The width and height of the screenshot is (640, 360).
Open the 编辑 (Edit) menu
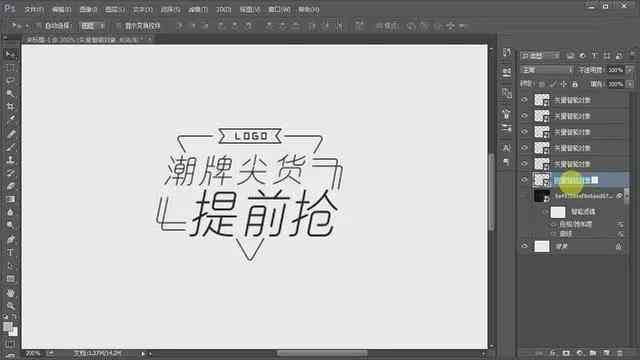click(61, 9)
